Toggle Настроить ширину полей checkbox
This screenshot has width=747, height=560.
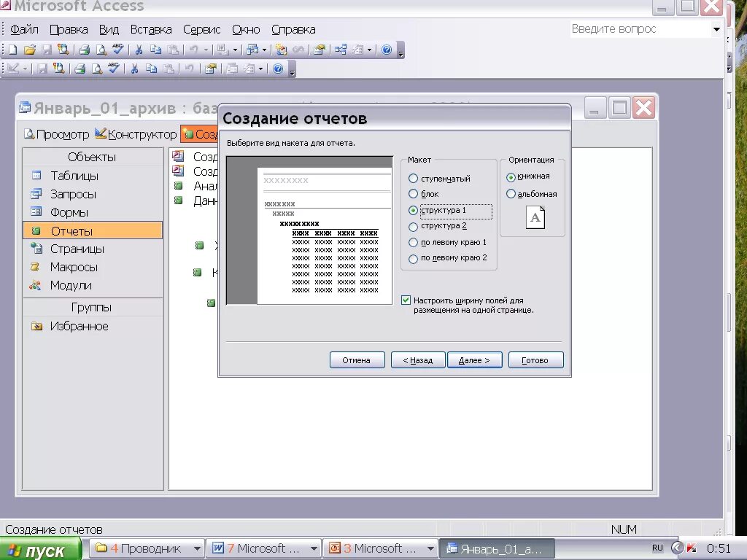coord(406,300)
